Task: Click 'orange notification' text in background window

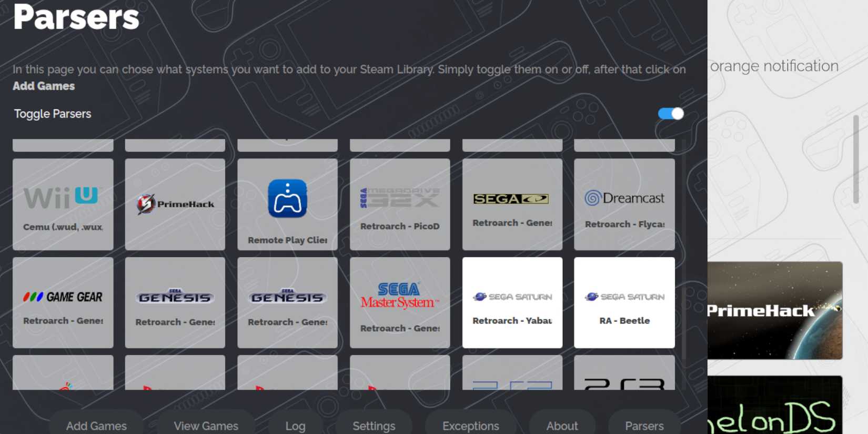Action: pyautogui.click(x=774, y=66)
